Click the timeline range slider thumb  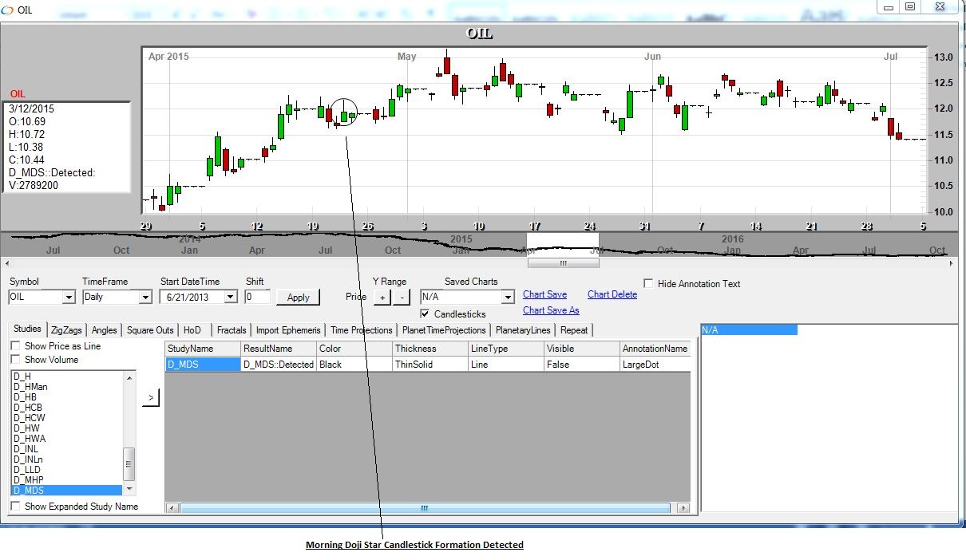click(563, 262)
